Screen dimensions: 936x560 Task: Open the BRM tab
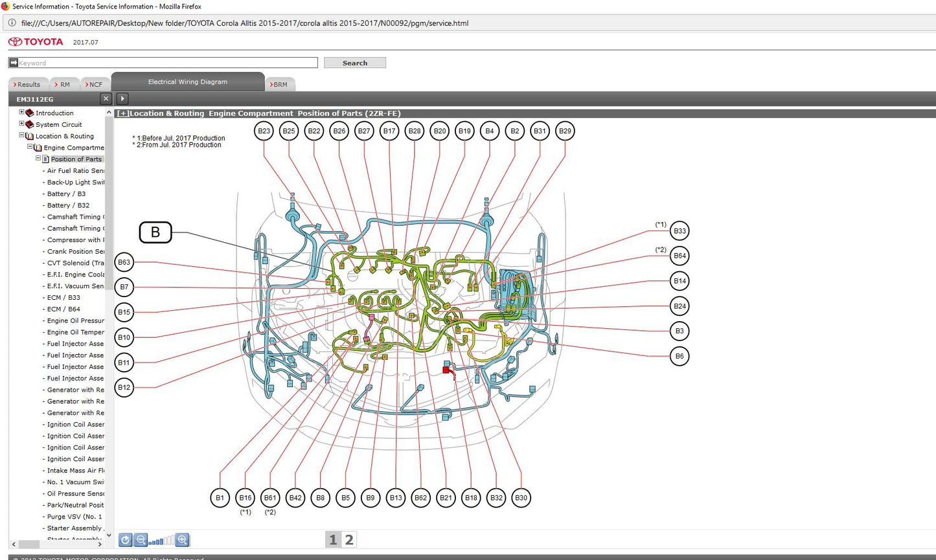(x=280, y=84)
